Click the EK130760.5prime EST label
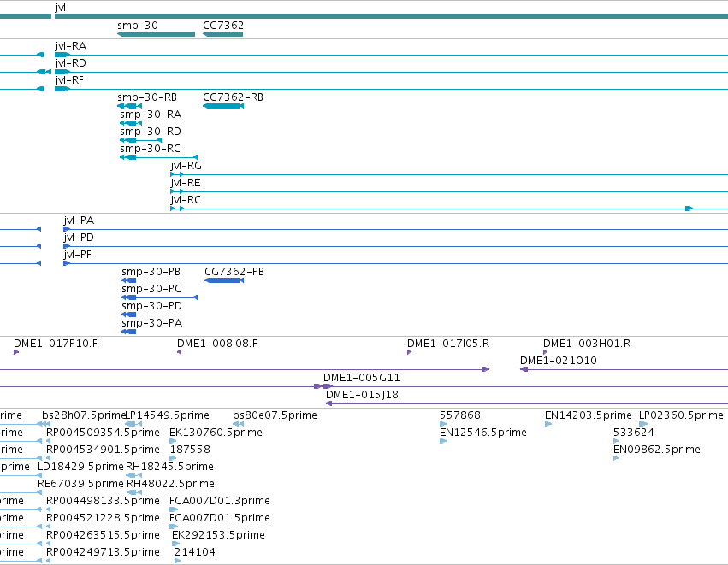 click(x=216, y=433)
